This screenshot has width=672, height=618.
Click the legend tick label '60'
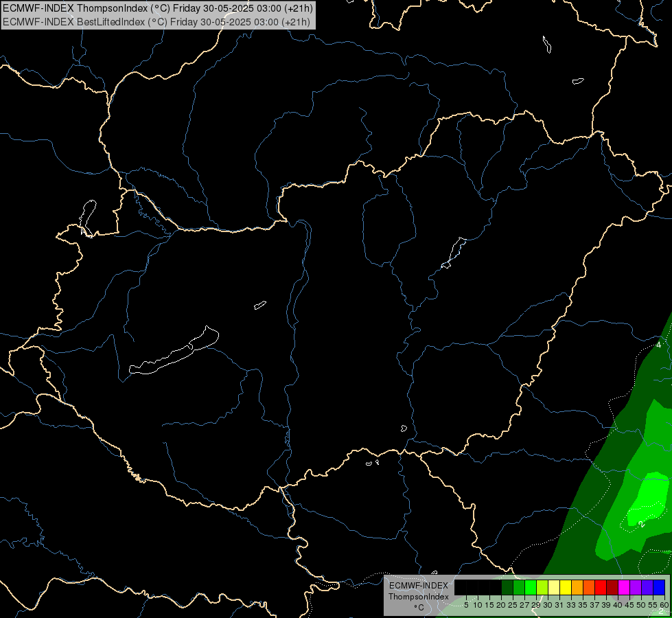click(664, 605)
